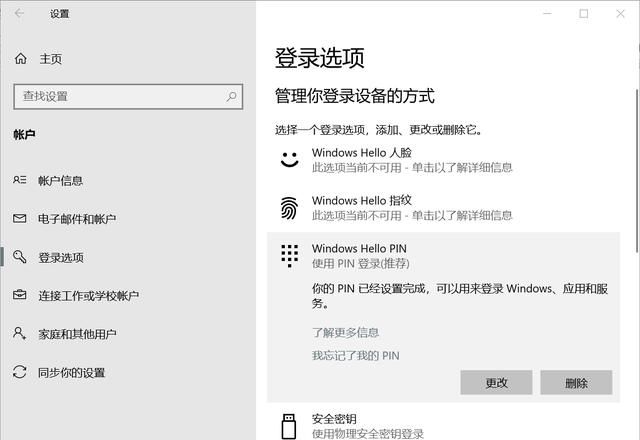The height and width of the screenshot is (440, 640).
Task: Click the 管理你登录设备的方式 subheading
Action: point(355,96)
